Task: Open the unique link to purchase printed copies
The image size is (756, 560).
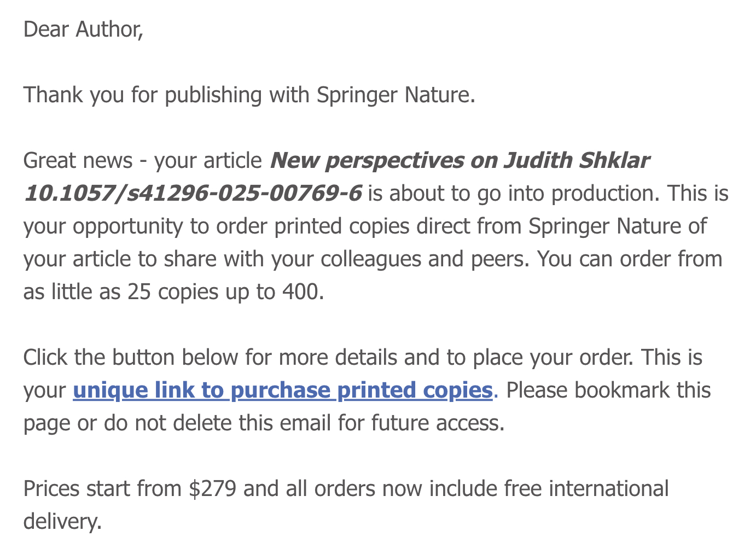Action: (282, 390)
